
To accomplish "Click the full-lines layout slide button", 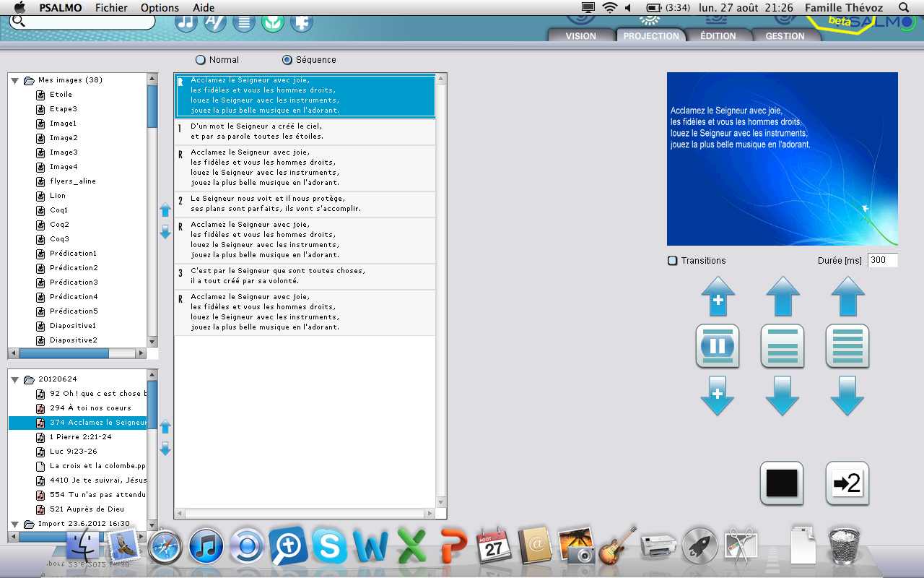I will point(847,346).
